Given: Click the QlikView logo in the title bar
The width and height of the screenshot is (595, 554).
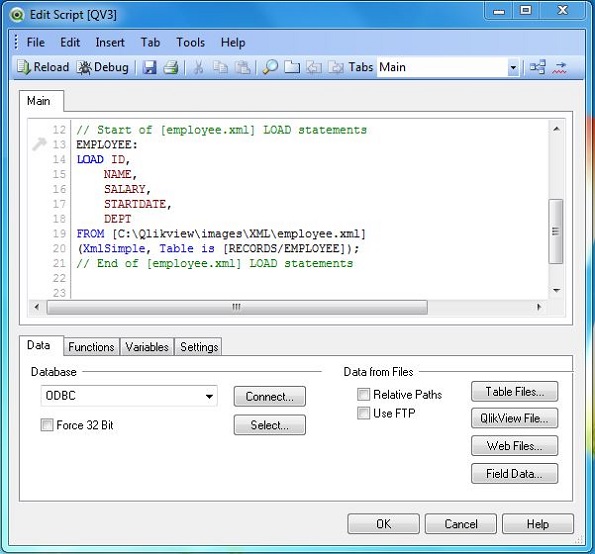Looking at the screenshot, I should click(17, 15).
